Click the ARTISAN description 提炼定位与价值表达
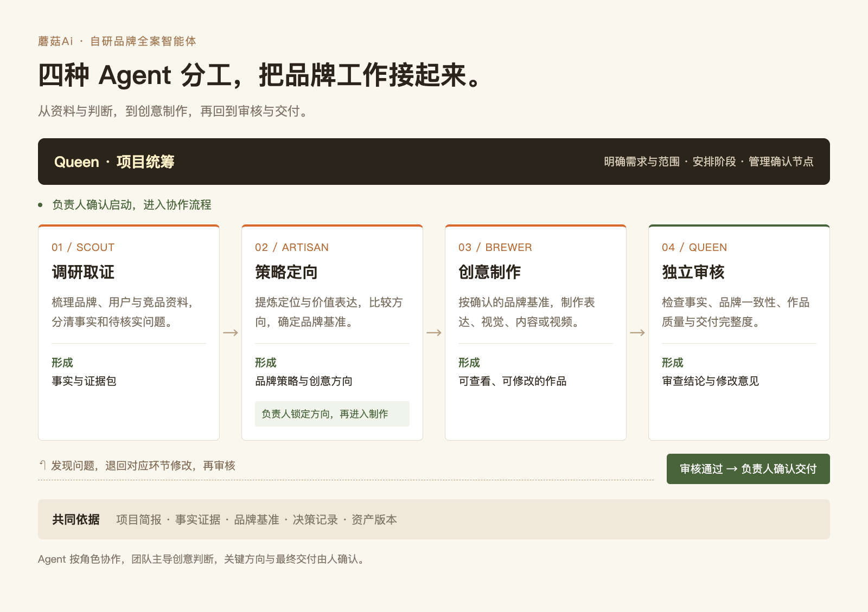This screenshot has width=868, height=612. [329, 312]
